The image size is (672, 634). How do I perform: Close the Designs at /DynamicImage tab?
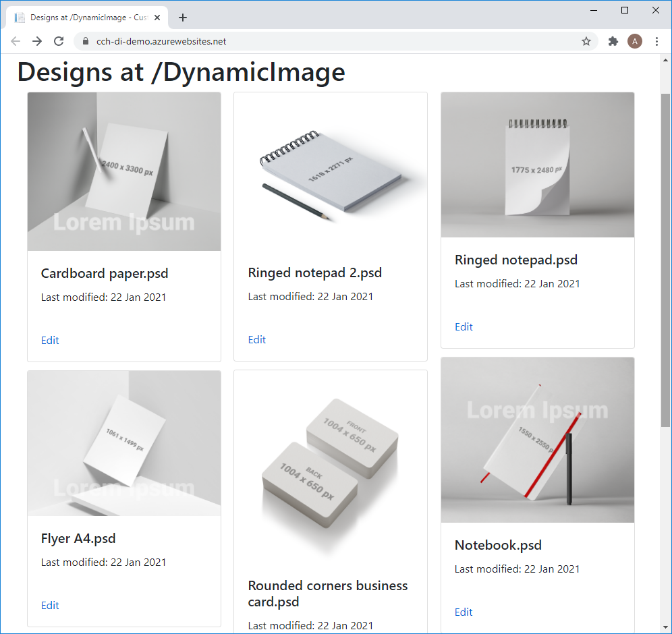point(157,18)
